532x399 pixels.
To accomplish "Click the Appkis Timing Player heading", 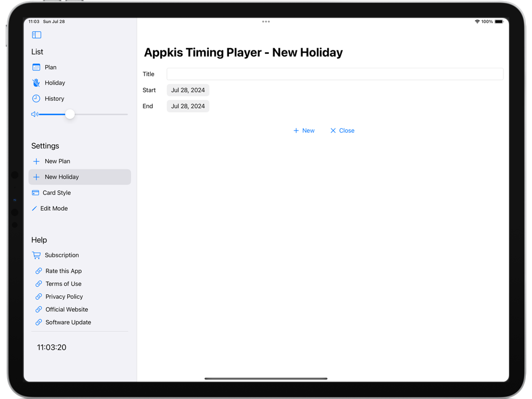I will 243,53.
